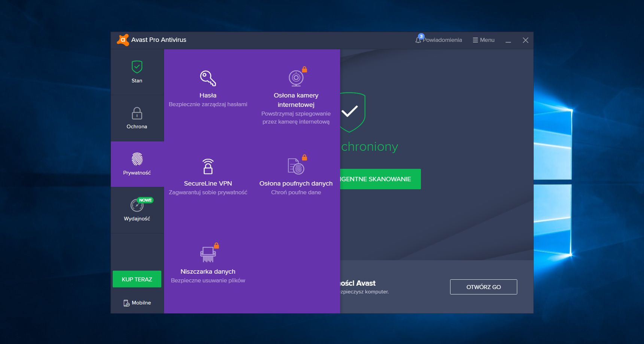This screenshot has width=644, height=344.
Task: Click the Stan tab label
Action: [137, 81]
